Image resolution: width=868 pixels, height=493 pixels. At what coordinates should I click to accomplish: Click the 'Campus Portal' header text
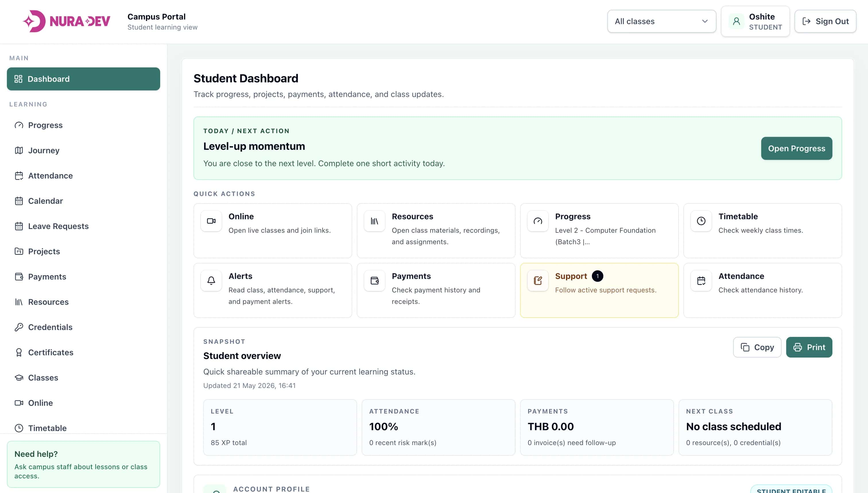coord(156,17)
